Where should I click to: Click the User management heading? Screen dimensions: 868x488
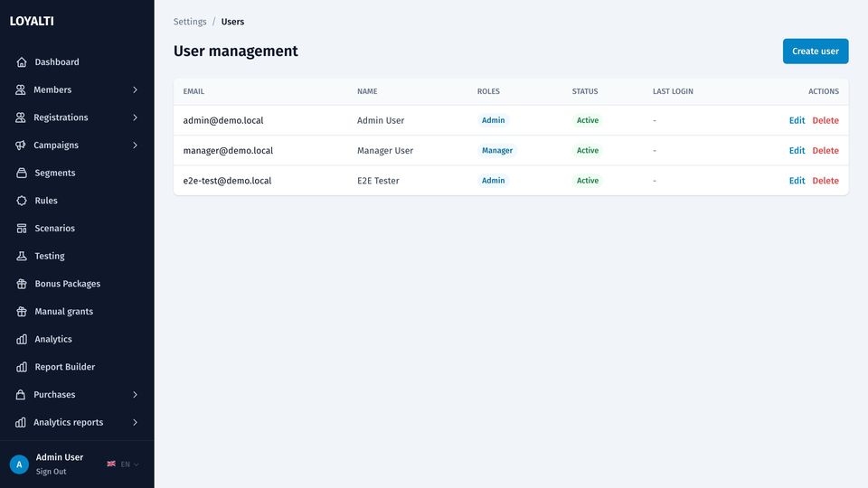click(x=236, y=51)
